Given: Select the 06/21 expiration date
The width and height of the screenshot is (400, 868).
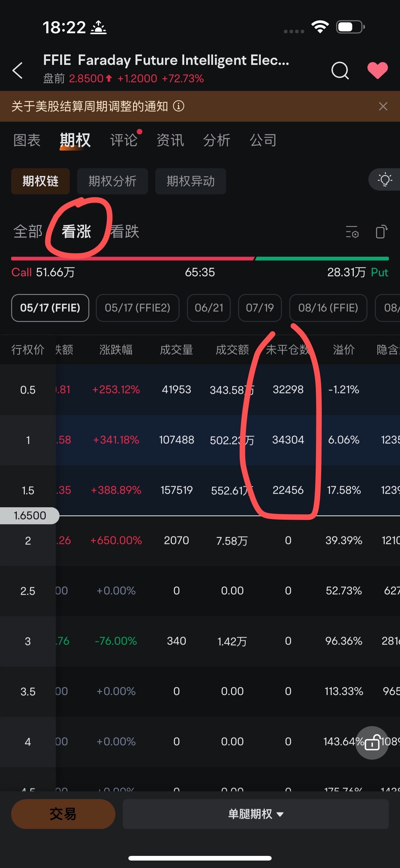Looking at the screenshot, I should 209,308.
